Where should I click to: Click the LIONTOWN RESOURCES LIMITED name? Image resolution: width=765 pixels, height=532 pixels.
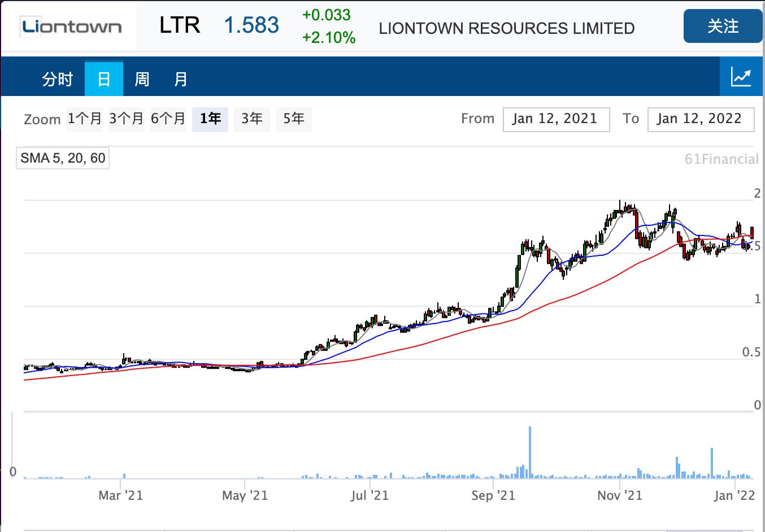507,28
